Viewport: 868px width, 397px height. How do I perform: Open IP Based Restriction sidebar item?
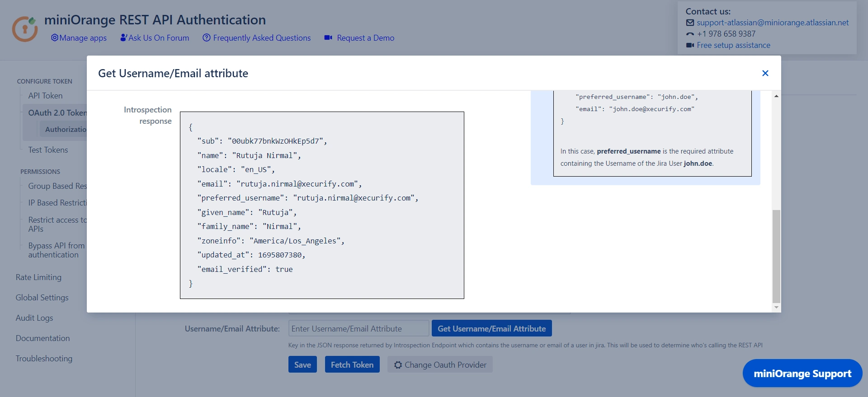(x=57, y=203)
